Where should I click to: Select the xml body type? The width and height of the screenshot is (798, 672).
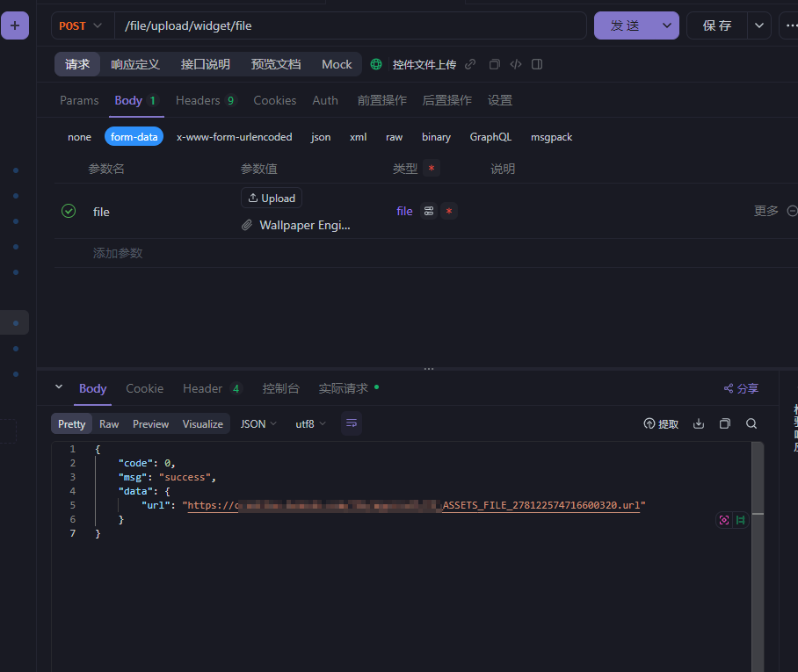358,137
